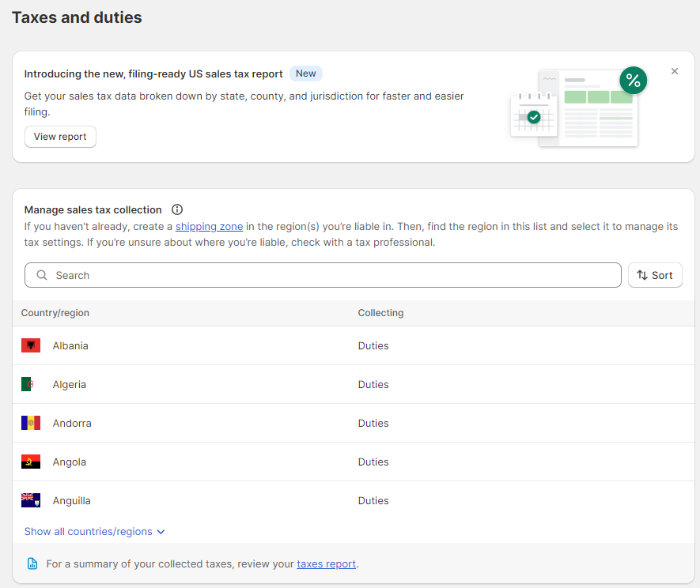
Task: Click the Angola flag icon
Action: pyautogui.click(x=31, y=462)
